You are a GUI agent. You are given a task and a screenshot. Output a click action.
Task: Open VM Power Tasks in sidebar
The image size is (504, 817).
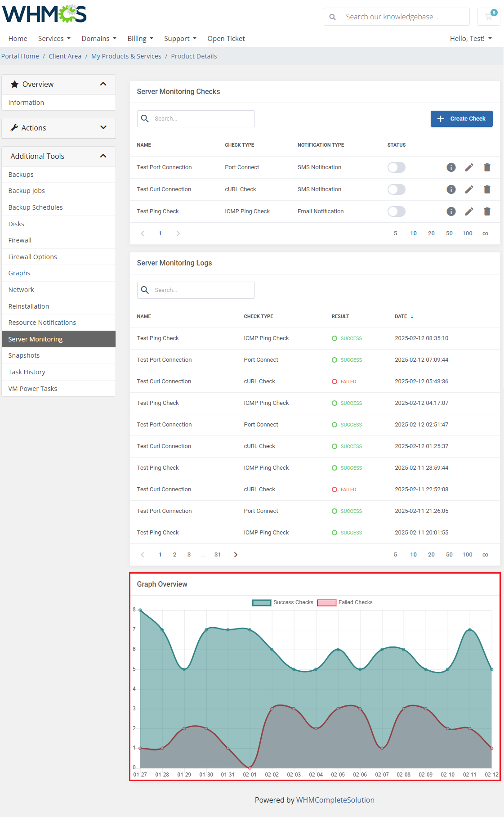point(59,389)
